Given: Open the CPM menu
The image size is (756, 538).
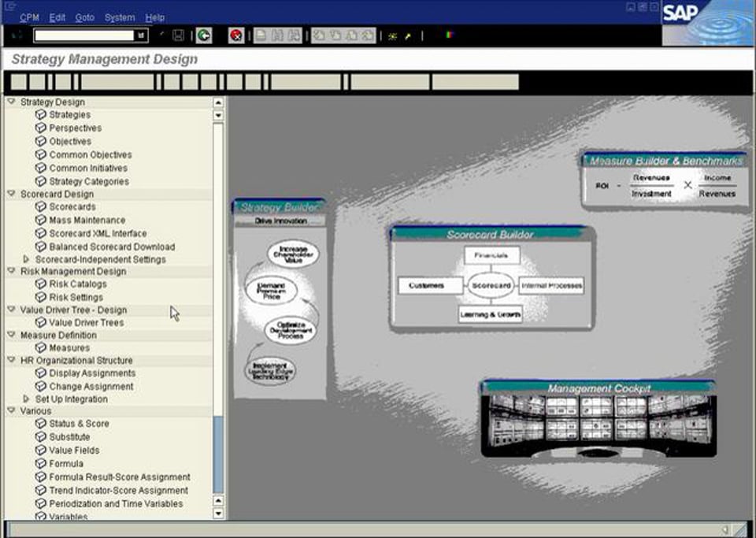Looking at the screenshot, I should 29,17.
